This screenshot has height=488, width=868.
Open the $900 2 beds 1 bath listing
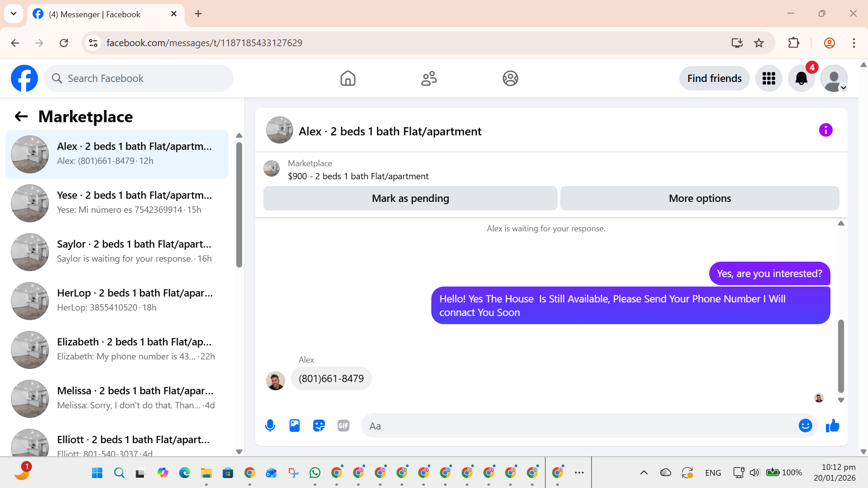coord(358,176)
